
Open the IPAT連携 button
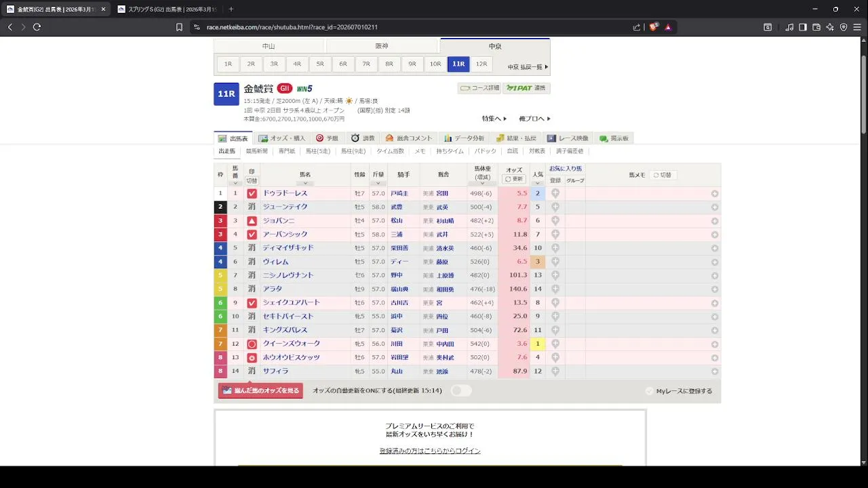tap(527, 88)
